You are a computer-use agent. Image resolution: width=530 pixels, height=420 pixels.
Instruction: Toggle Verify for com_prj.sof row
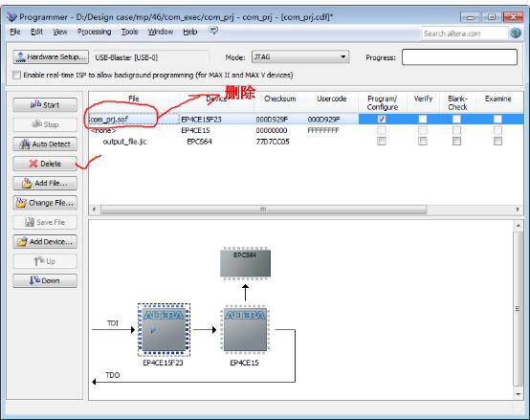(423, 119)
